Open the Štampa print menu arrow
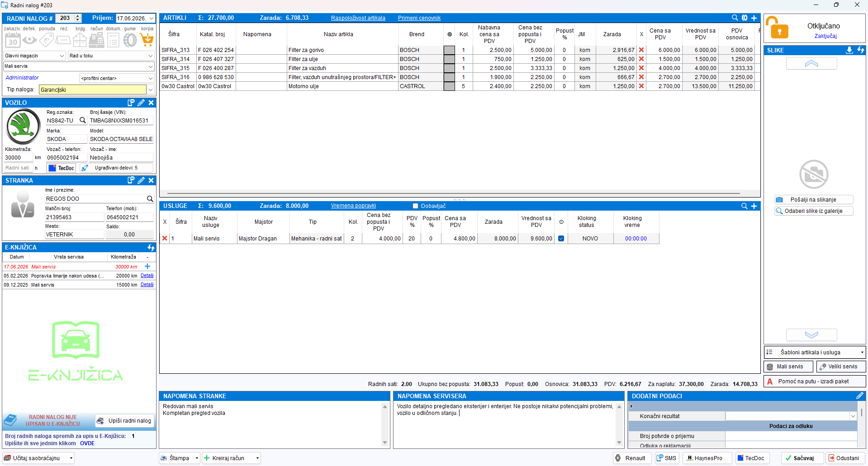 point(197,458)
